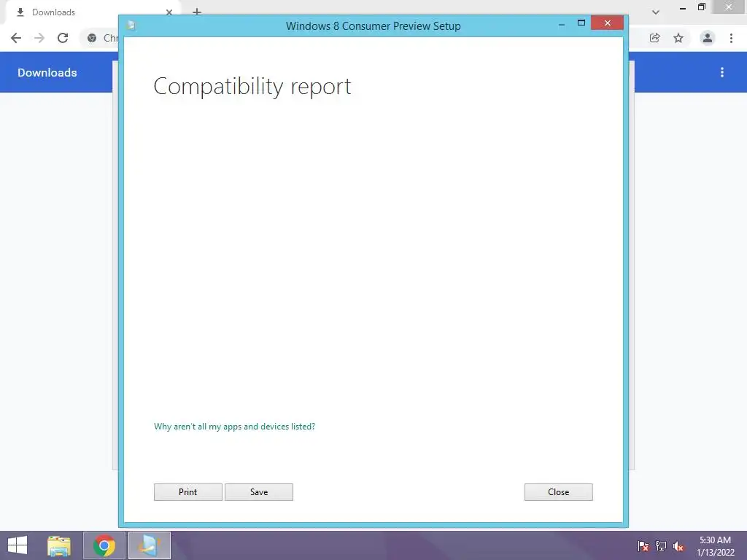Save the compatibility report

259,492
